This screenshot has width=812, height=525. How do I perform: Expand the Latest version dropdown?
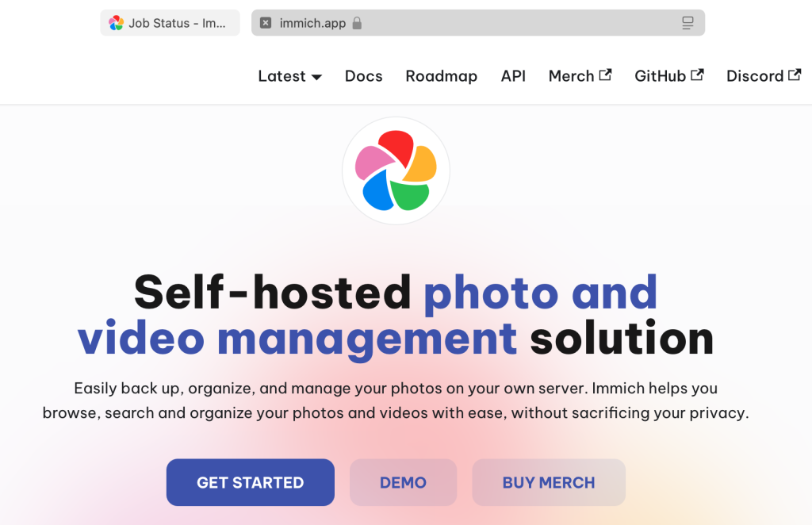coord(289,76)
